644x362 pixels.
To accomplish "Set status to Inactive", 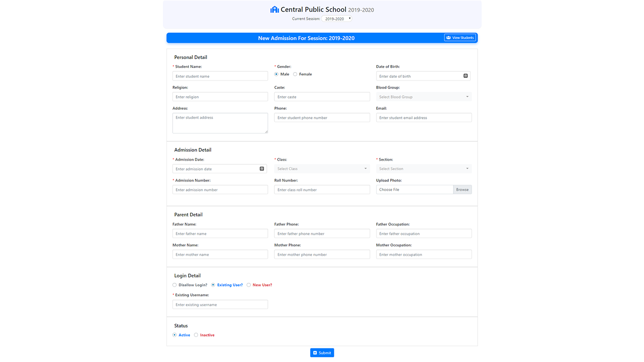I will (x=196, y=335).
